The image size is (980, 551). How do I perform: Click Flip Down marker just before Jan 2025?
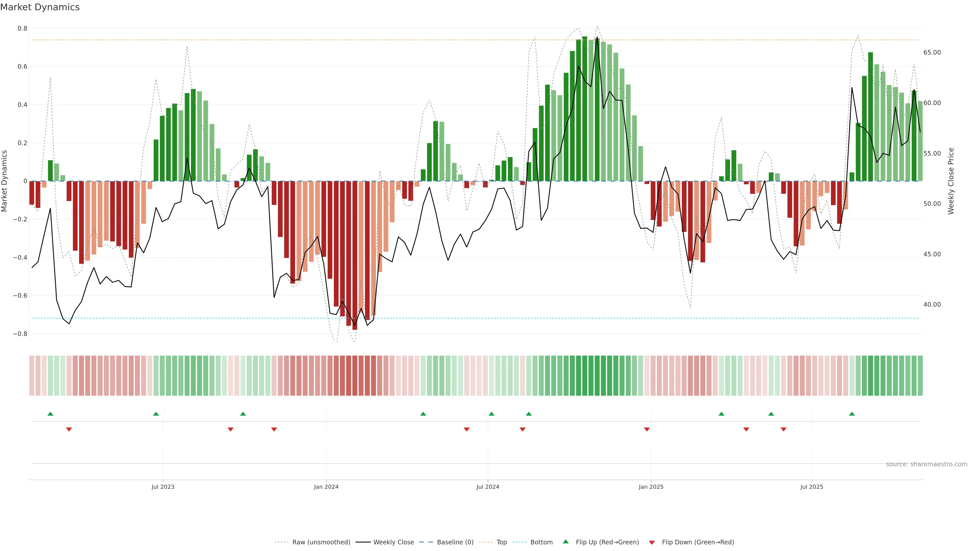click(647, 429)
